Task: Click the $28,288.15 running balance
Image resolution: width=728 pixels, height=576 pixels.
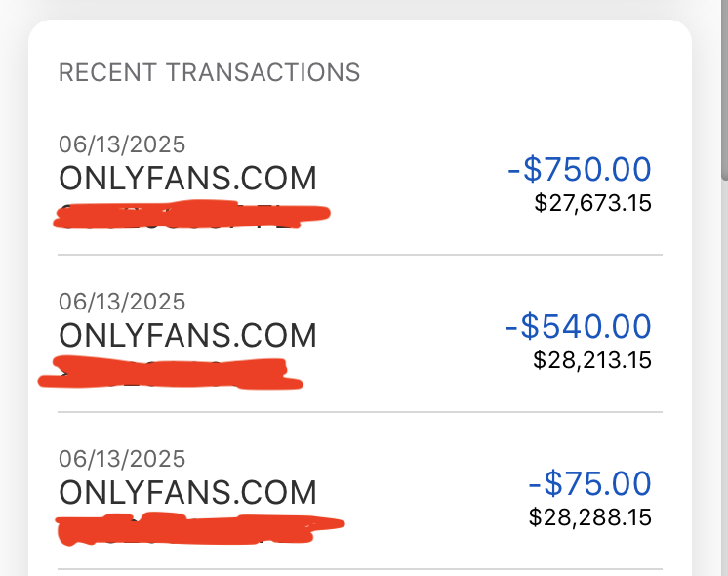Action: 590,516
